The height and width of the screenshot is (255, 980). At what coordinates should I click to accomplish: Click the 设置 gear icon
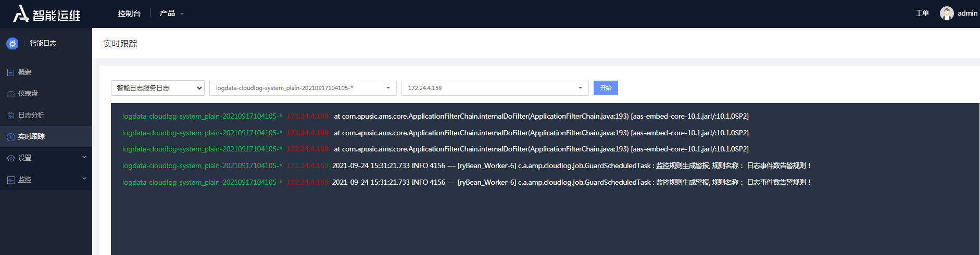(x=10, y=158)
